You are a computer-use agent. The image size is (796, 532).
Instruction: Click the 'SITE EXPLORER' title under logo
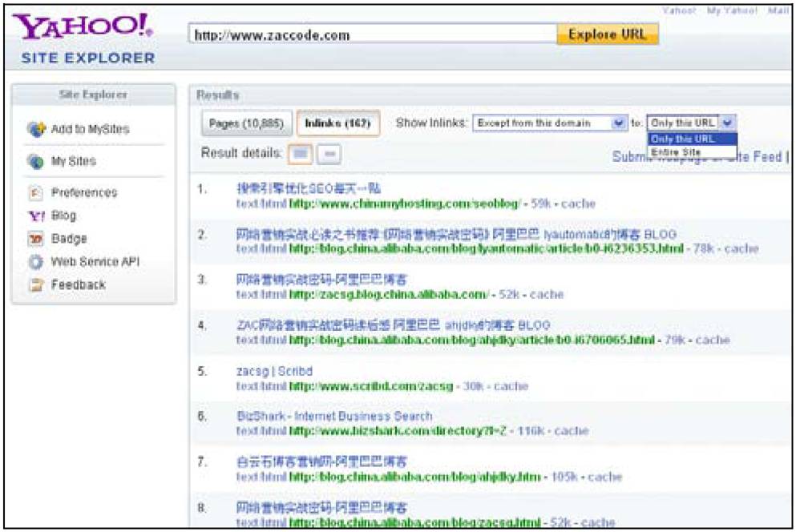tap(88, 58)
